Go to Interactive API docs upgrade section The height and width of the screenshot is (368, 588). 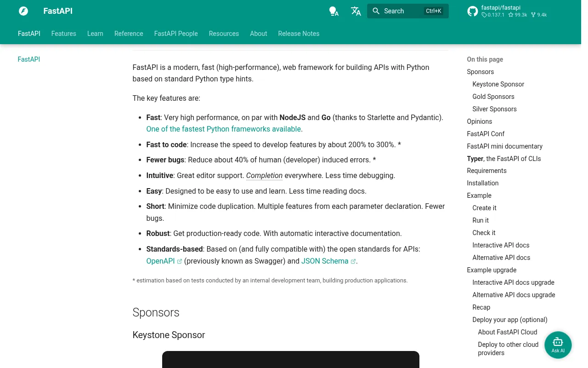514,282
